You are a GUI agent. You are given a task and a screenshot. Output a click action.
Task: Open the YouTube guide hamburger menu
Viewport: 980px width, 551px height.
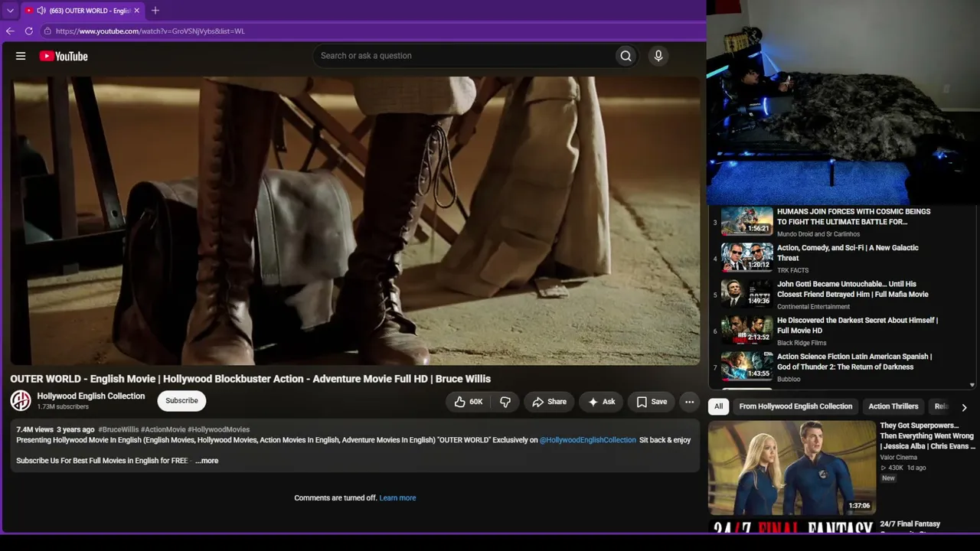[21, 56]
